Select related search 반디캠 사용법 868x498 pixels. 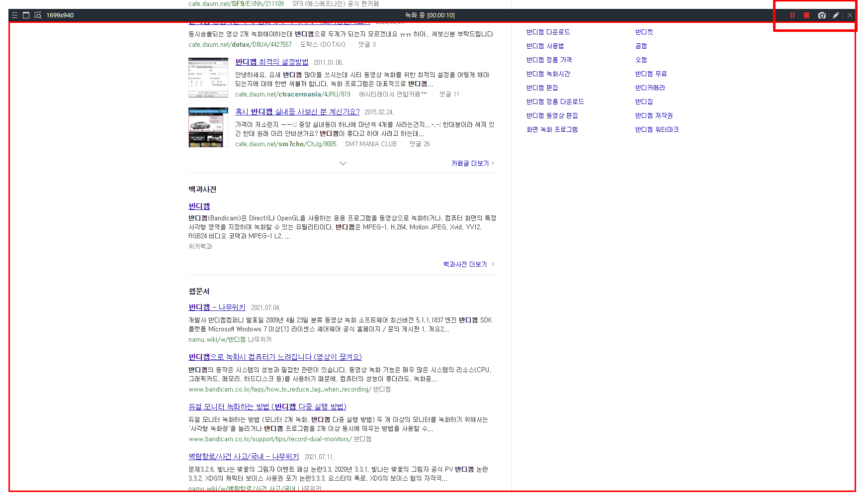[x=545, y=46]
